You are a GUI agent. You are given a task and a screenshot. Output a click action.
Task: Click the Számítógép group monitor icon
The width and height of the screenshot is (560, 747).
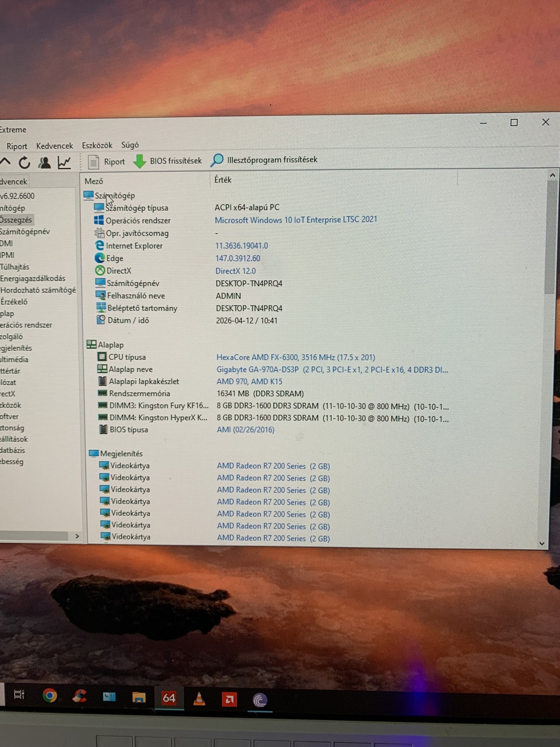(x=88, y=195)
